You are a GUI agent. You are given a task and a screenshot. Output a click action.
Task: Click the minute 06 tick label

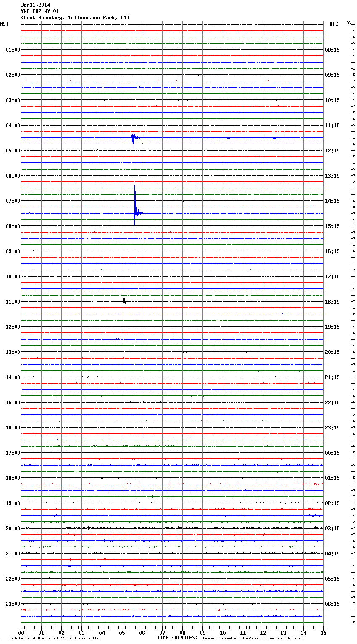pos(142,633)
